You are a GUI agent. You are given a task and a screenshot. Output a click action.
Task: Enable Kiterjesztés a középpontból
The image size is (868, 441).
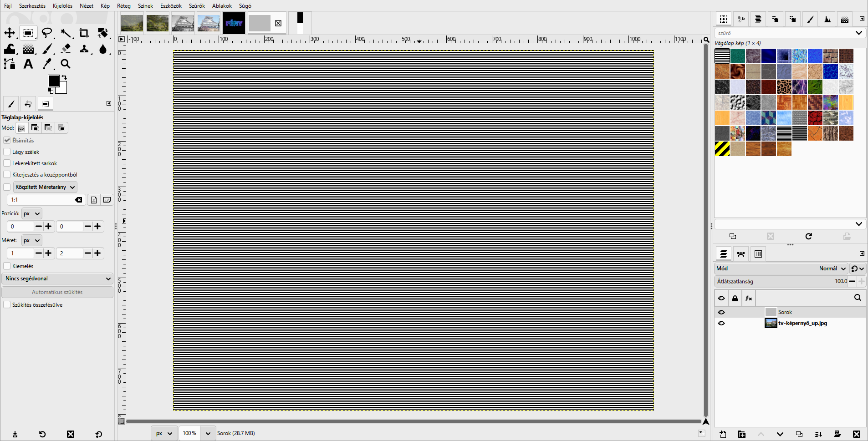[x=7, y=174]
